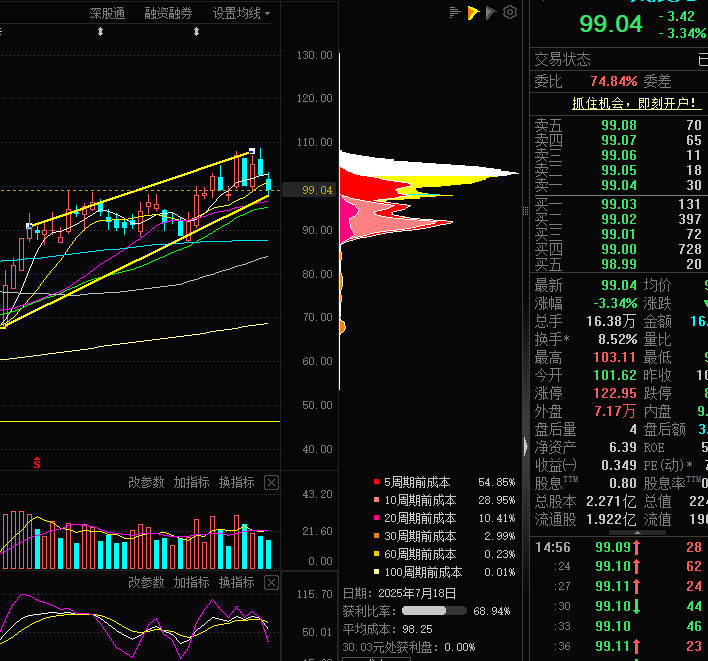The width and height of the screenshot is (708, 661).
Task: Open chip distribution settings gear
Action: [510, 12]
